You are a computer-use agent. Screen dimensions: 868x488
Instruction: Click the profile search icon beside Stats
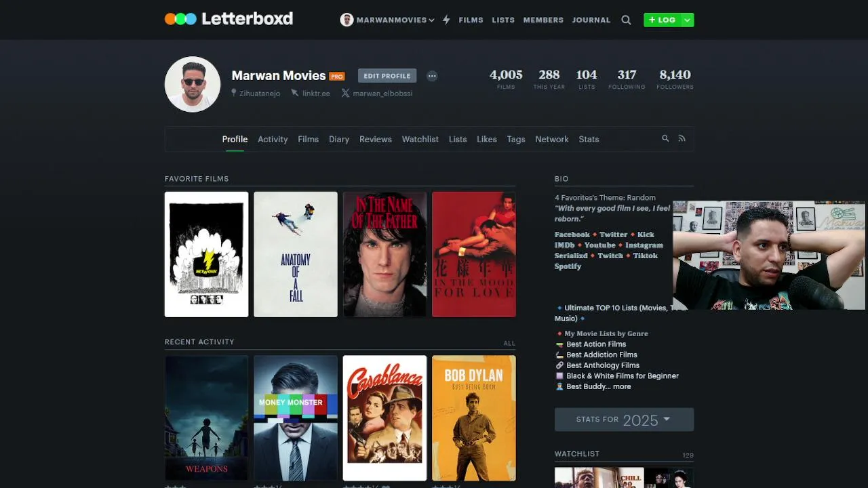[x=665, y=138]
